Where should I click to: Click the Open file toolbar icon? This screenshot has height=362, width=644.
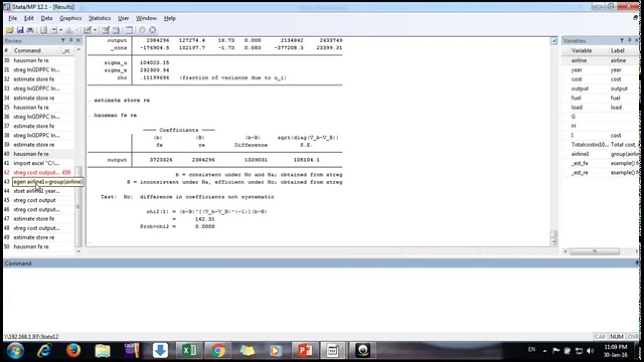click(x=10, y=30)
